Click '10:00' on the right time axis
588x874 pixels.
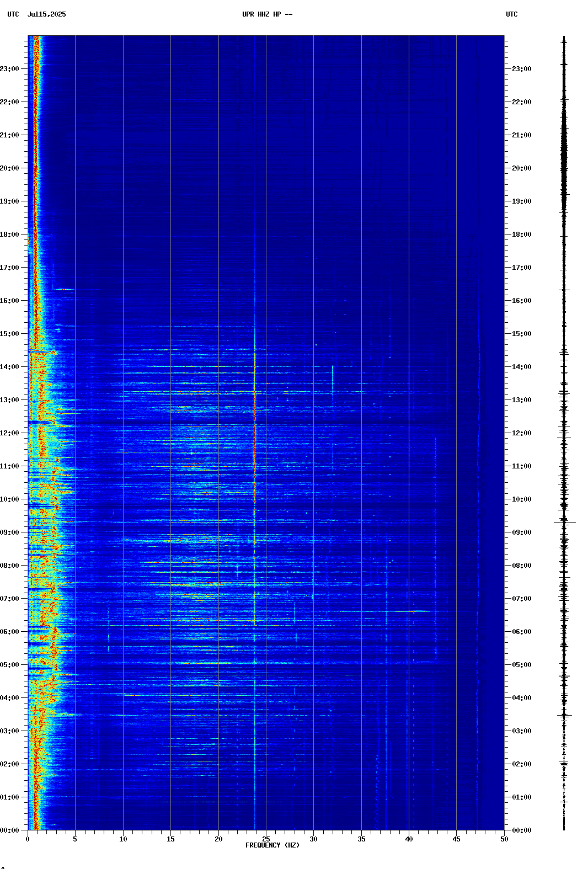coord(522,499)
